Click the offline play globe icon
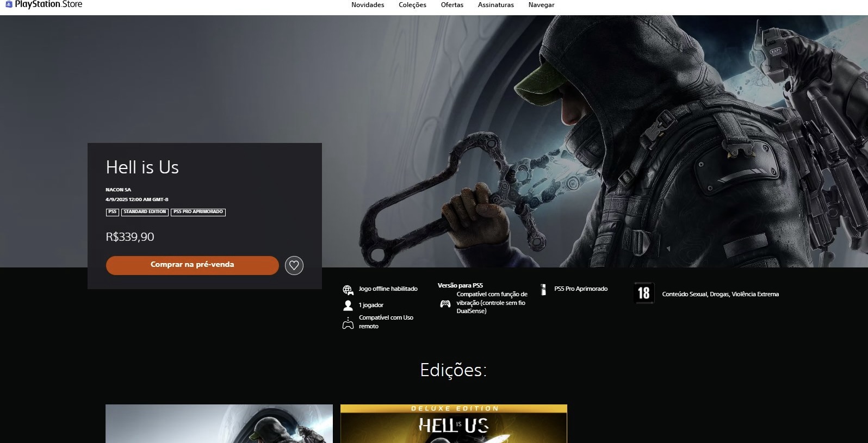 (x=348, y=290)
